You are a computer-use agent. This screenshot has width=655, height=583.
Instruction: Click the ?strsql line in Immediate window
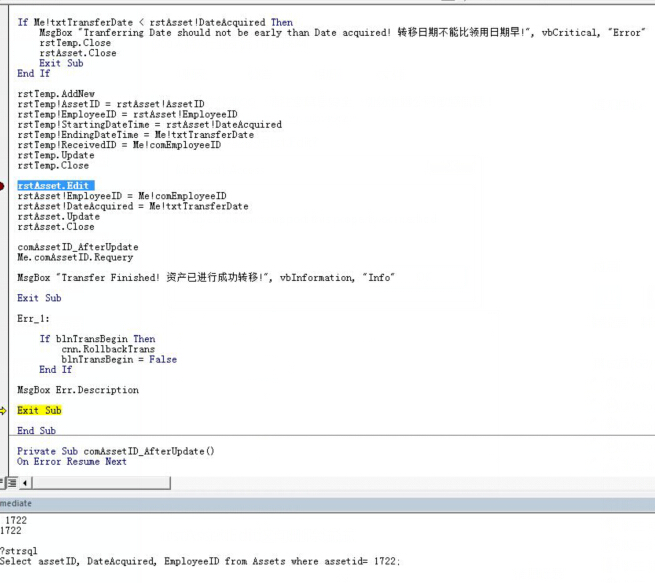coord(19,551)
